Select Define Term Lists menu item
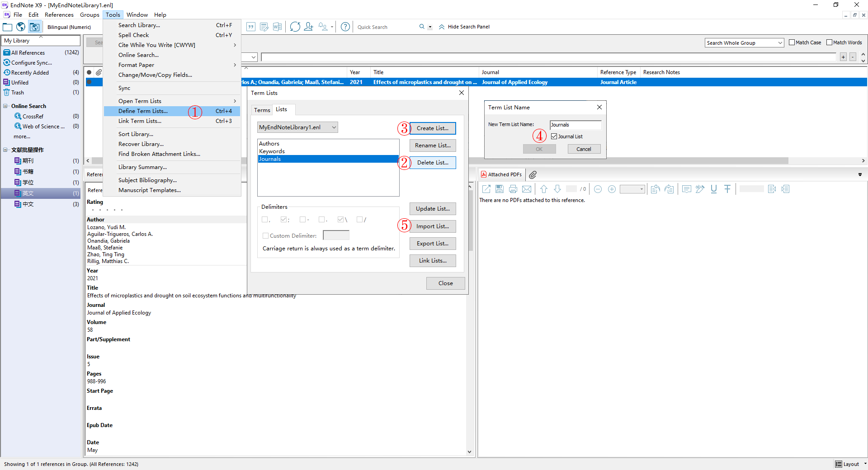Image resolution: width=868 pixels, height=470 pixels. coord(172,111)
